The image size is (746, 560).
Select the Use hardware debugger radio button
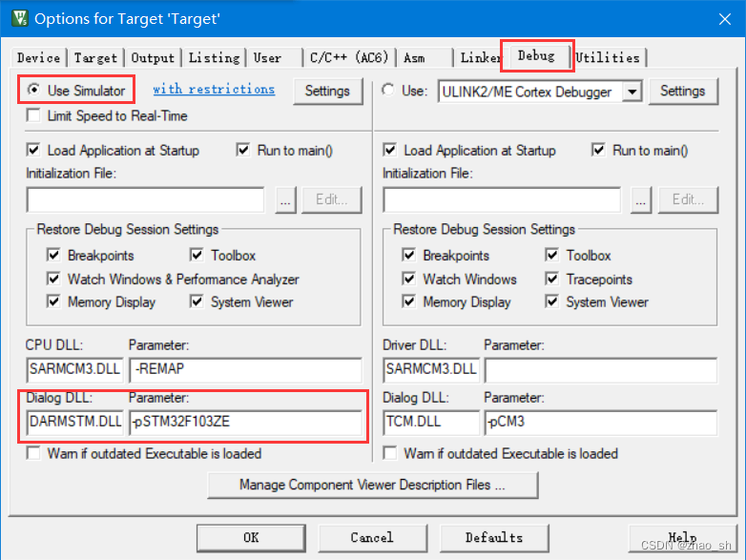(x=388, y=90)
